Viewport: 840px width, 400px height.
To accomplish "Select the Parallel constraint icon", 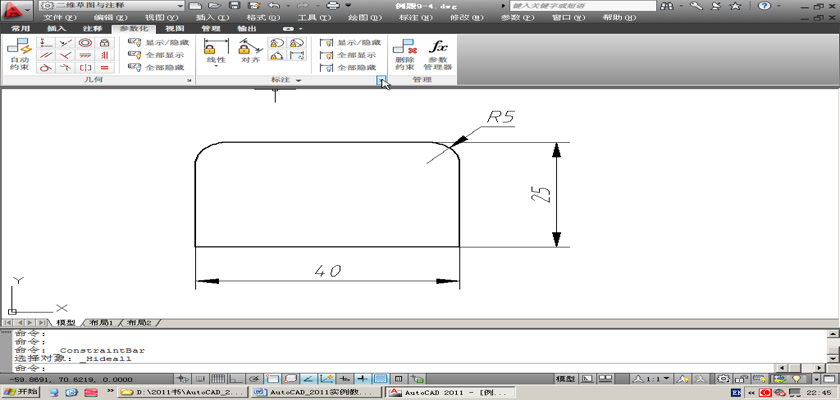I will pos(46,55).
